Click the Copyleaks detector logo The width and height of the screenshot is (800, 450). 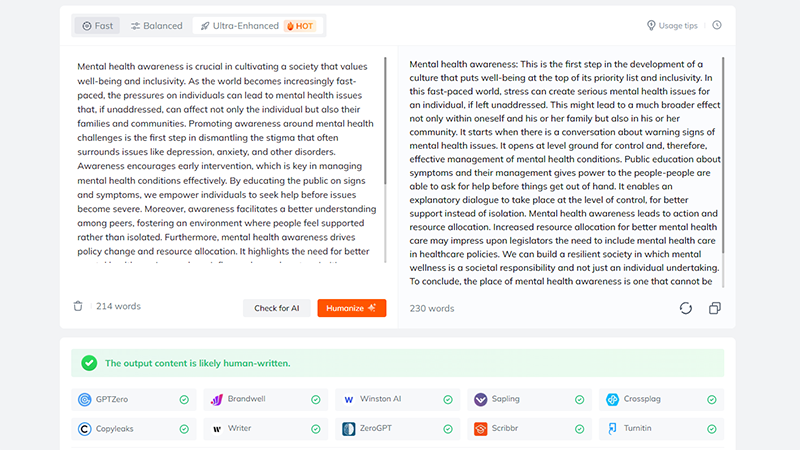(x=85, y=429)
